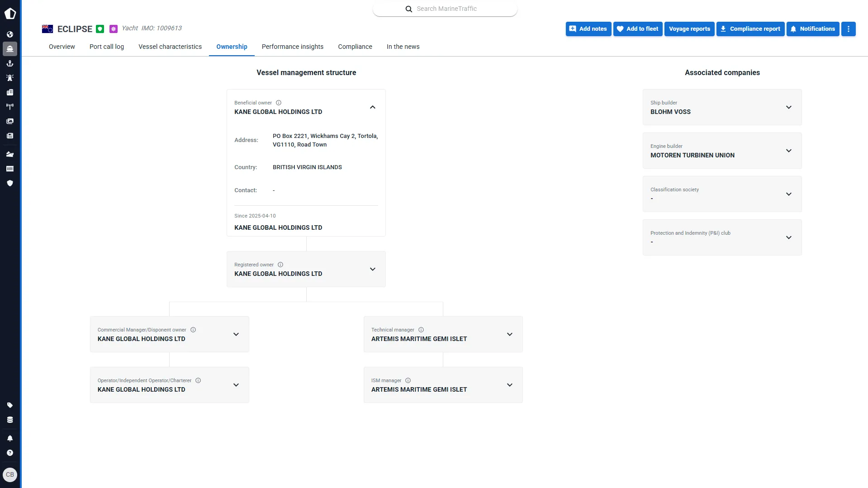Viewport: 868px width, 488px height.
Task: Open the database stack icon in sidebar
Action: pyautogui.click(x=10, y=420)
